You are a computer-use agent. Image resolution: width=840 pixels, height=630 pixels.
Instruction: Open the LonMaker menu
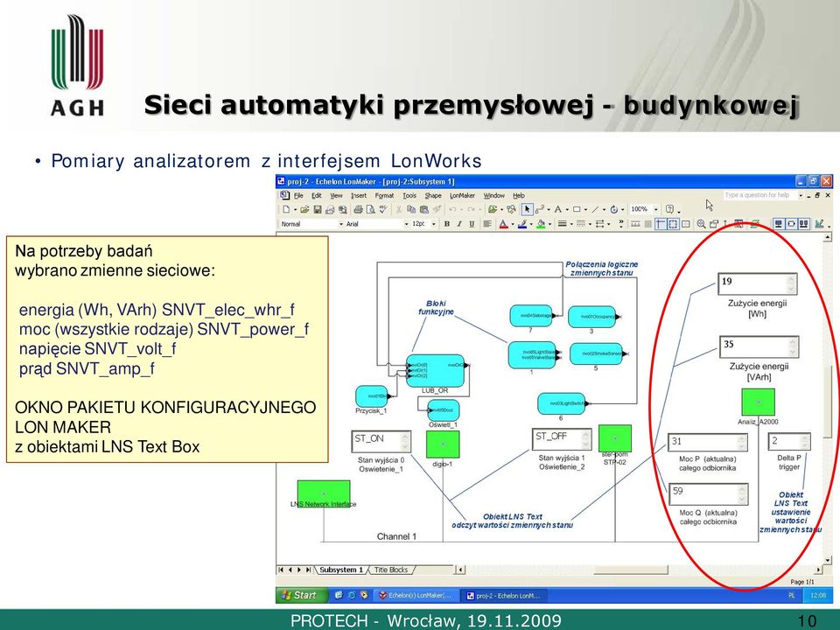[462, 195]
